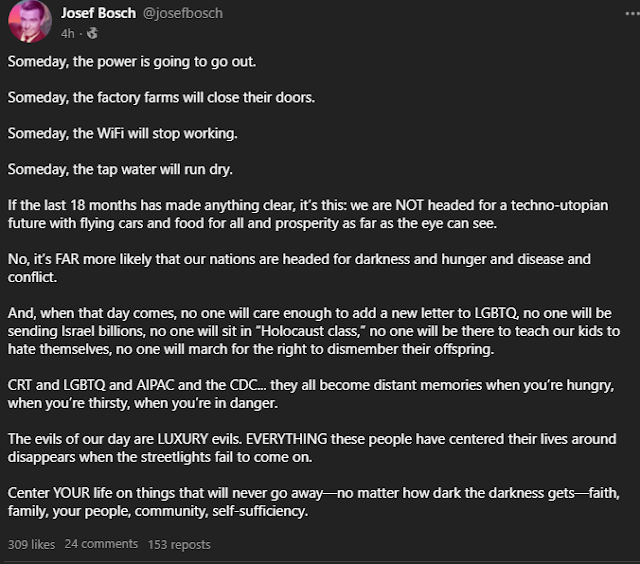Open the three-dot post options menu
The image size is (640, 564).
pos(632,13)
